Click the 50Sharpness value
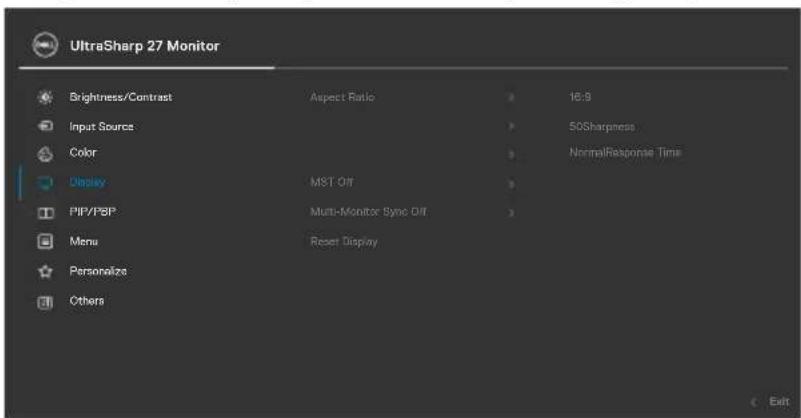This screenshot has height=418, width=801. coord(602,127)
